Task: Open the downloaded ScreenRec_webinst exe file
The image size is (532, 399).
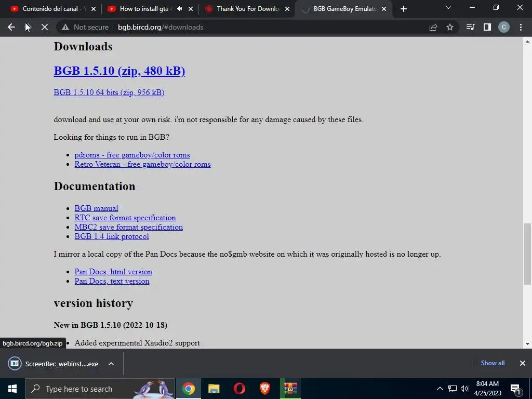Action: click(x=54, y=364)
